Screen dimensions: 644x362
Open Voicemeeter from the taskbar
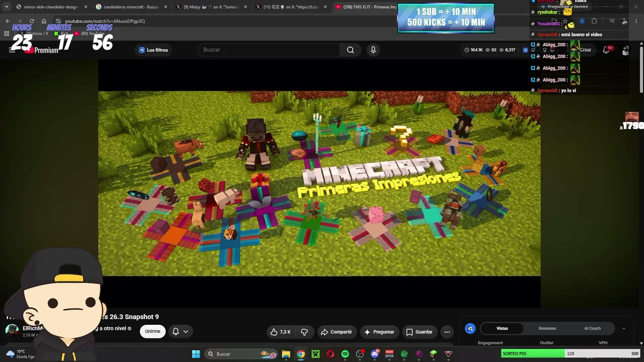click(x=389, y=354)
